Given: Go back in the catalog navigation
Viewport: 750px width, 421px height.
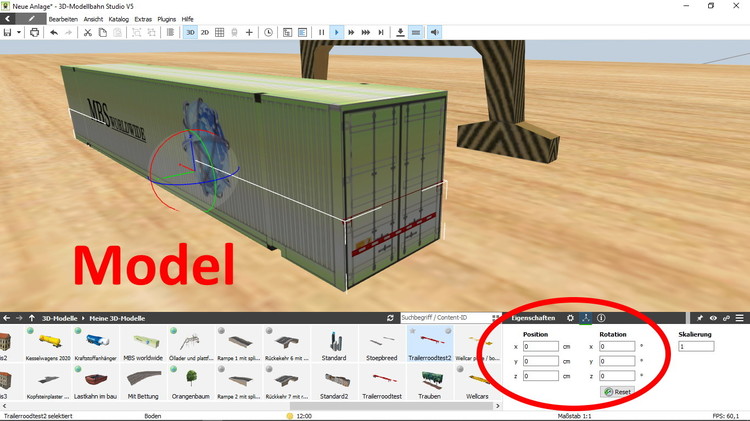Looking at the screenshot, I should [x=7, y=318].
